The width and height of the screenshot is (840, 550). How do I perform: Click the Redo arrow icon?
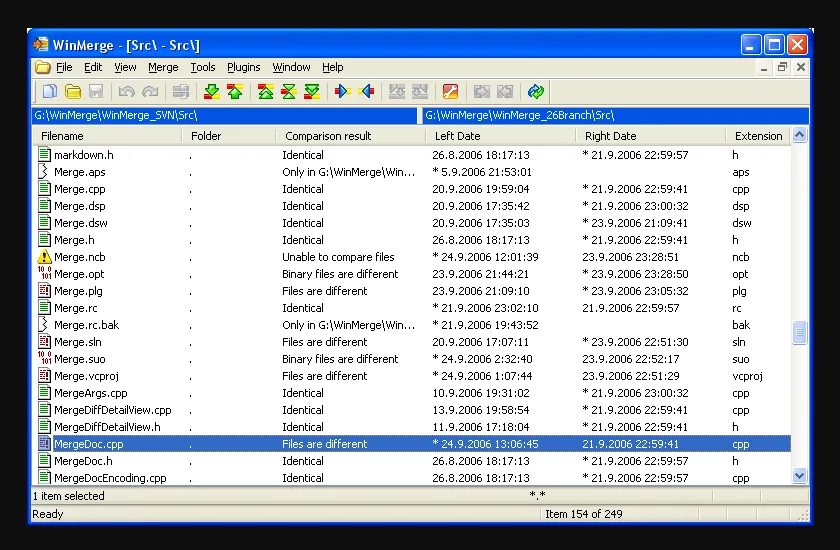tap(150, 92)
